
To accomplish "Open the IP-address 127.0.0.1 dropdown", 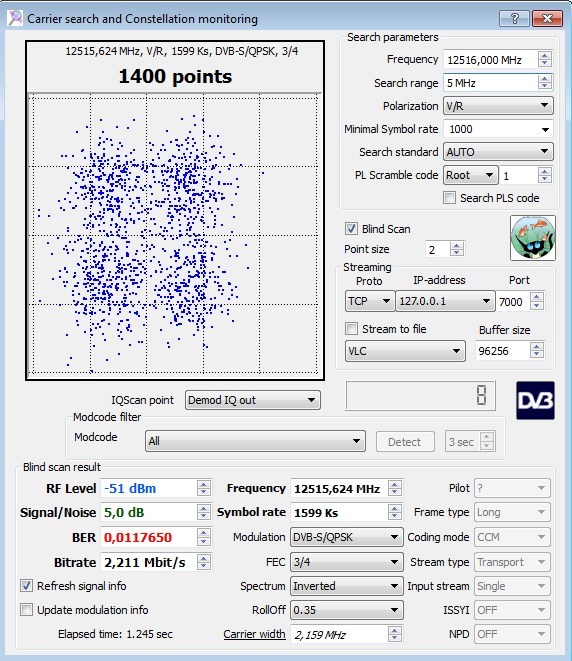I will (445, 301).
